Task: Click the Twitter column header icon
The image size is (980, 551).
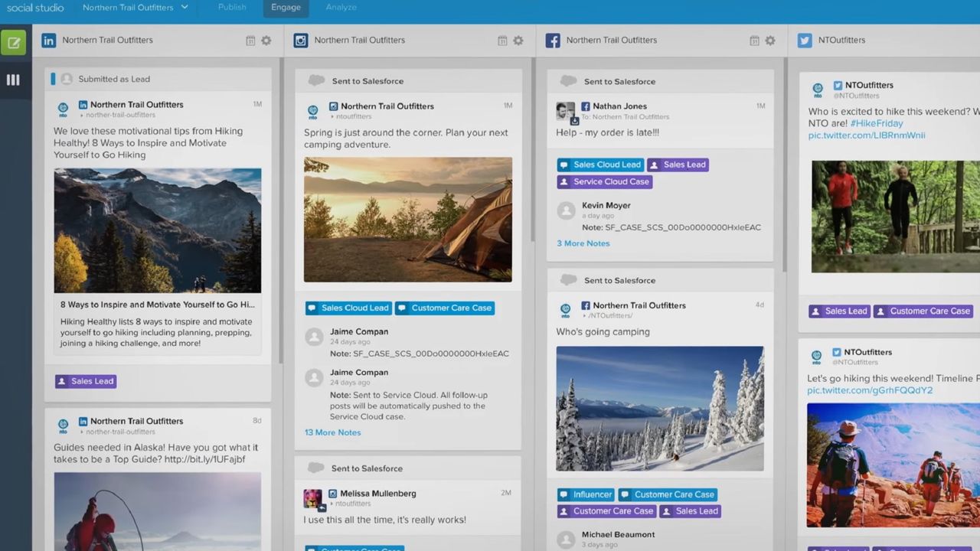Action: pos(805,41)
